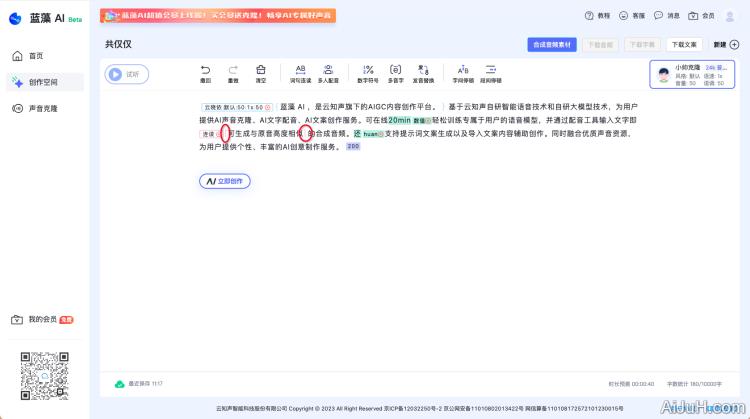Viewport: 750px width, 419px height.
Task: Select the polyphone (多音字) tool
Action: (x=396, y=72)
